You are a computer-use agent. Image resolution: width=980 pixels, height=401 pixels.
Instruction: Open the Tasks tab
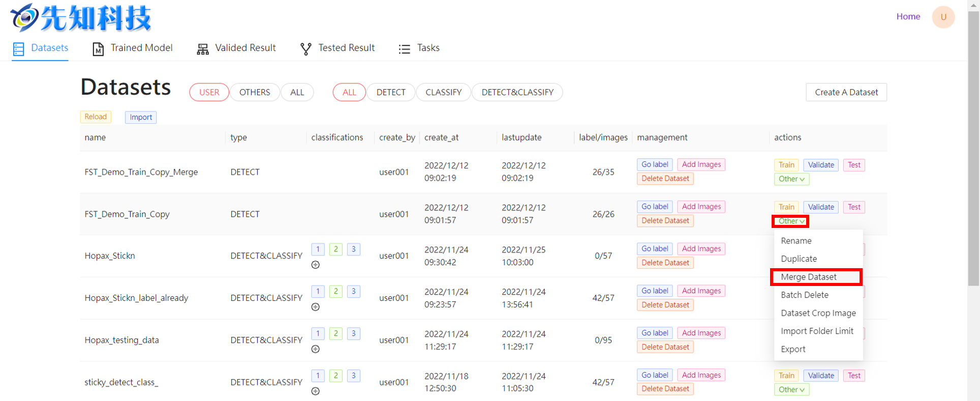pos(419,48)
